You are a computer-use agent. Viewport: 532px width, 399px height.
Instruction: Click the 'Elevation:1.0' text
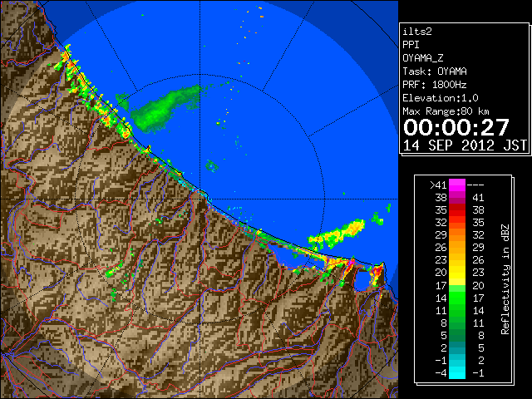tap(441, 98)
